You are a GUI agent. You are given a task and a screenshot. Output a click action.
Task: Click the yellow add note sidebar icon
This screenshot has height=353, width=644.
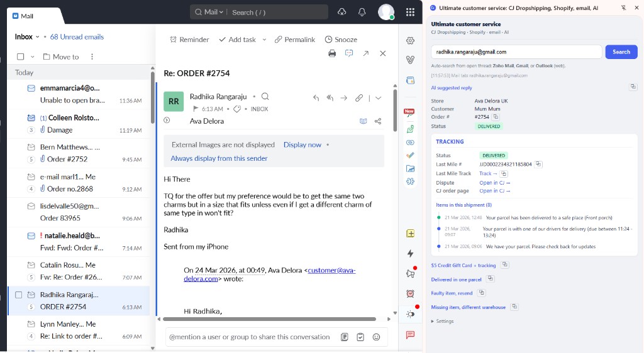pyautogui.click(x=410, y=234)
